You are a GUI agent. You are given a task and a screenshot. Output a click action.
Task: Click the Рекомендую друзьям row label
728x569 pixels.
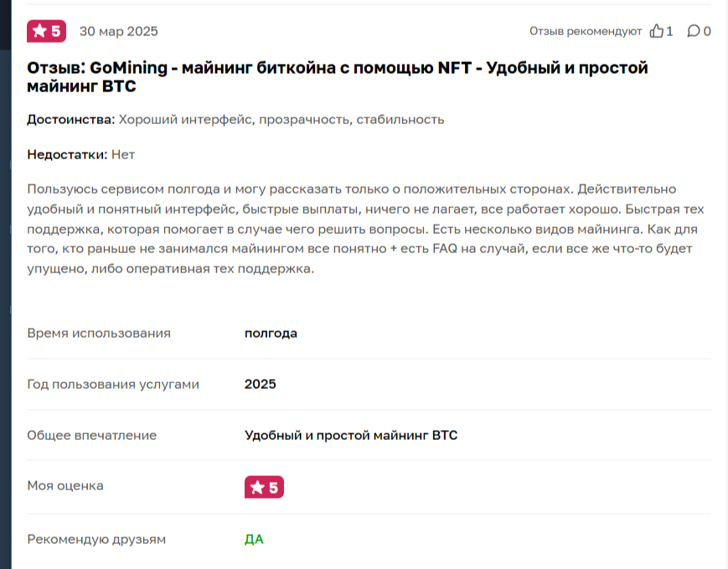tap(96, 539)
